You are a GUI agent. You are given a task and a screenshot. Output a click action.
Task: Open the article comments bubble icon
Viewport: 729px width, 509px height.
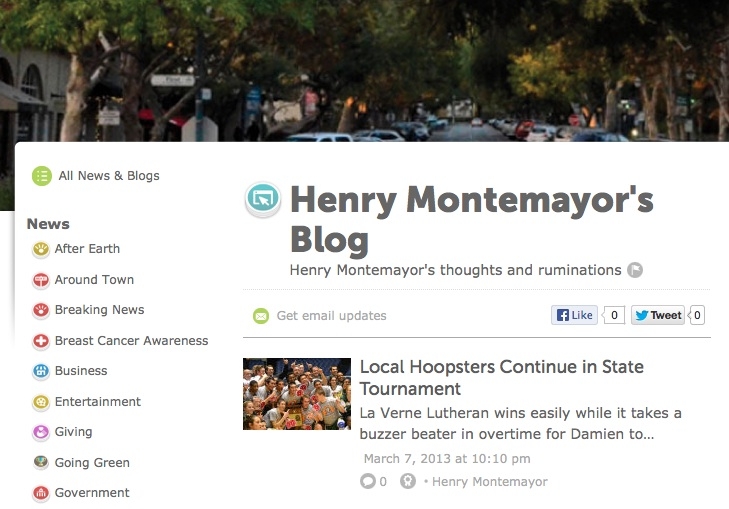coord(367,481)
